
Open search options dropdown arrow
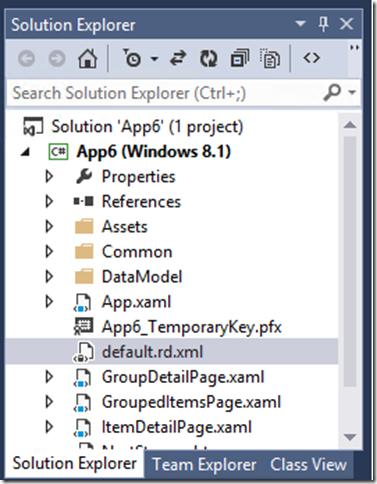tap(352, 92)
